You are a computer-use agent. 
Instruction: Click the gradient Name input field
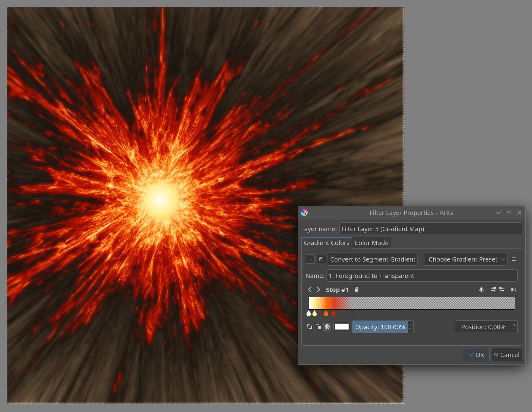pos(422,275)
